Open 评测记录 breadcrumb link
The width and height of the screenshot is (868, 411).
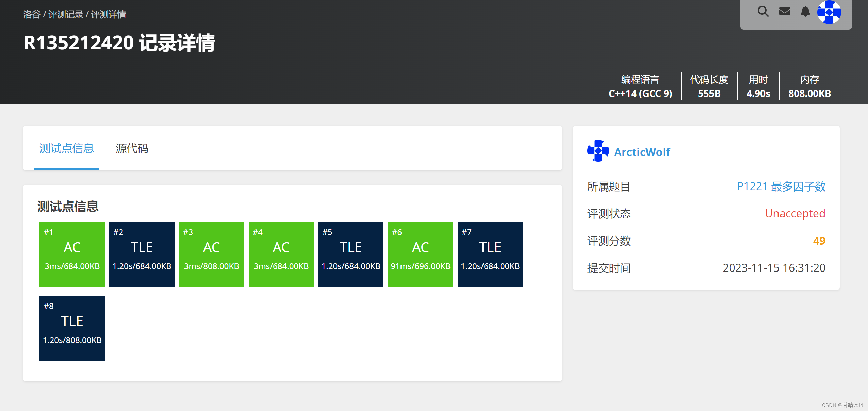point(66,14)
